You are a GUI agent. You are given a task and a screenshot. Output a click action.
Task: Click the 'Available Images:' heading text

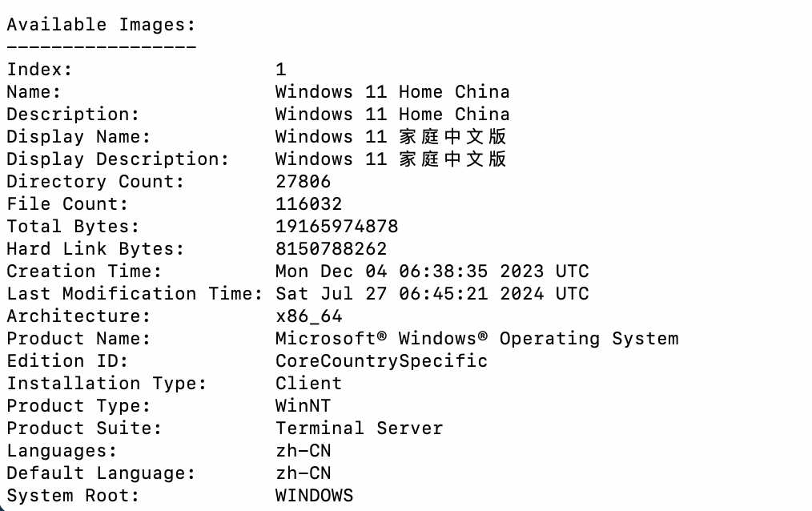click(101, 25)
